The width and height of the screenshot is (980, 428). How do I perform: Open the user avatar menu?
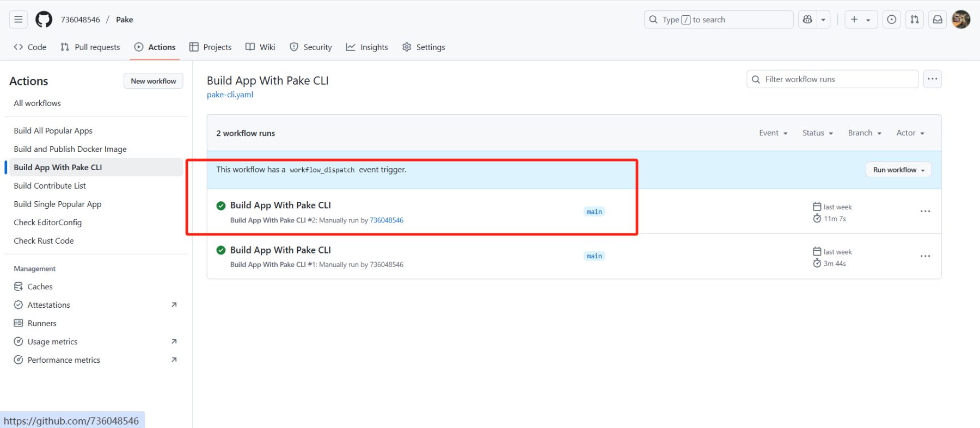[x=961, y=20]
